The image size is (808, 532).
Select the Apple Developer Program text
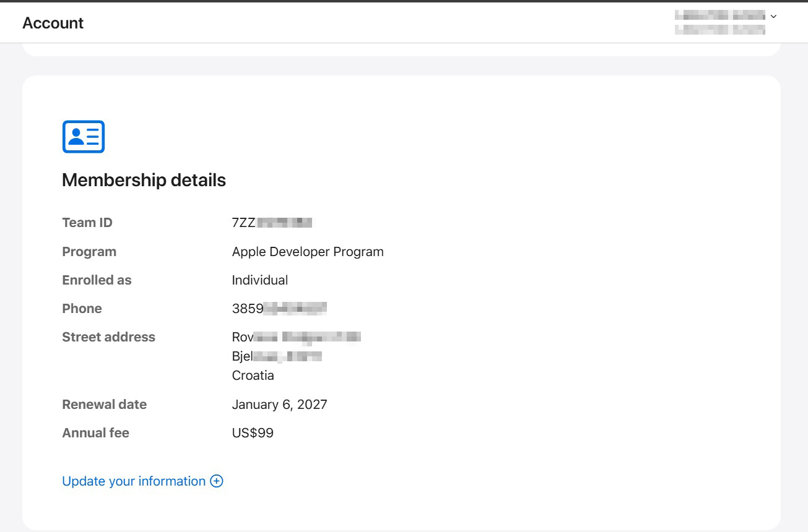pyautogui.click(x=308, y=252)
